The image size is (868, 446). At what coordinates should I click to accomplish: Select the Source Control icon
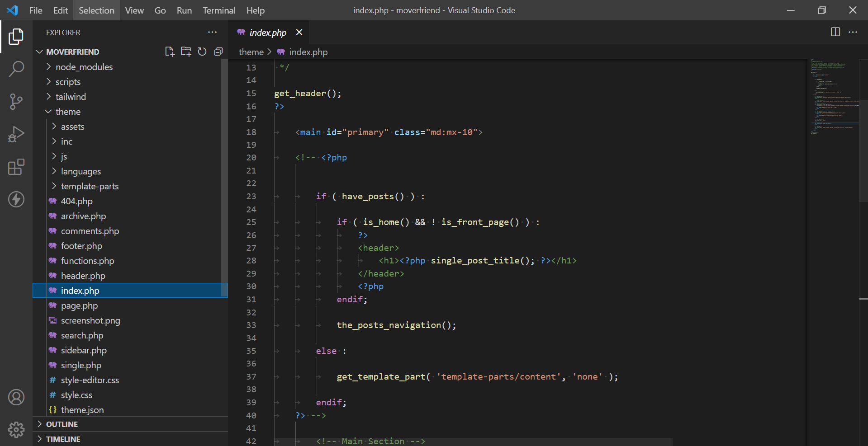point(16,101)
